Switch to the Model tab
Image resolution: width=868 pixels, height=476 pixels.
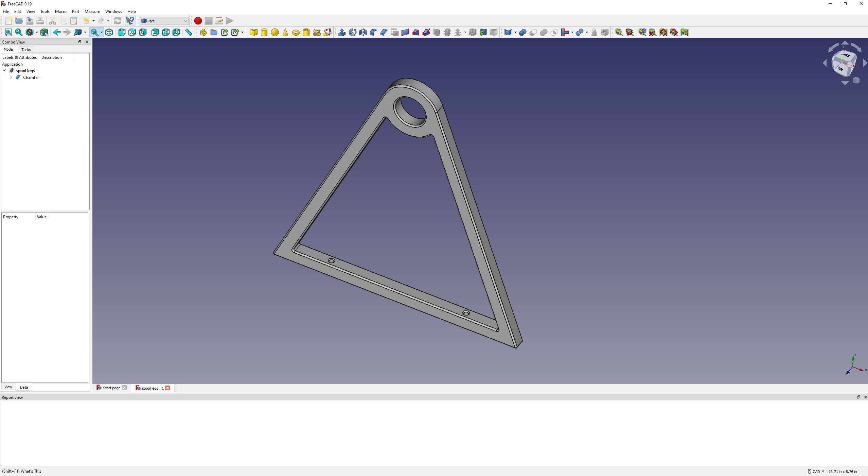tap(9, 49)
